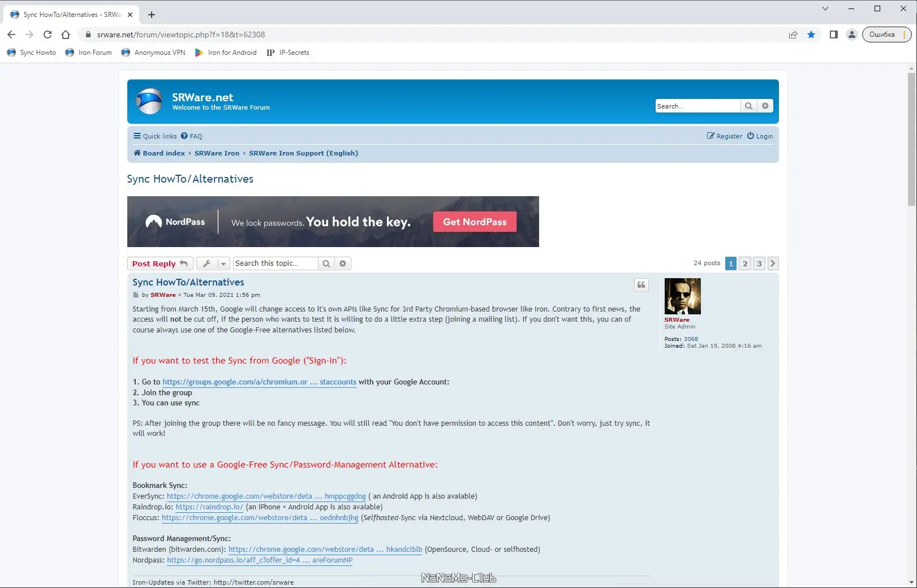Share this page via the address bar icon

pyautogui.click(x=793, y=34)
